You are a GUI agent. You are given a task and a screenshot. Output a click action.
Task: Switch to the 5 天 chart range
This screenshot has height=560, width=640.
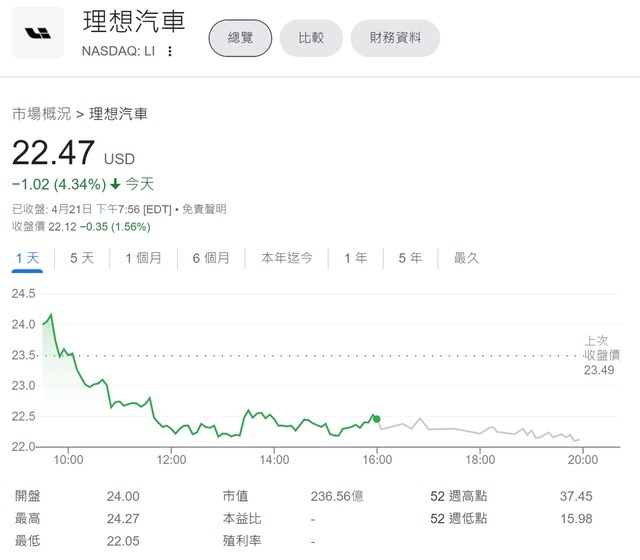point(82,258)
